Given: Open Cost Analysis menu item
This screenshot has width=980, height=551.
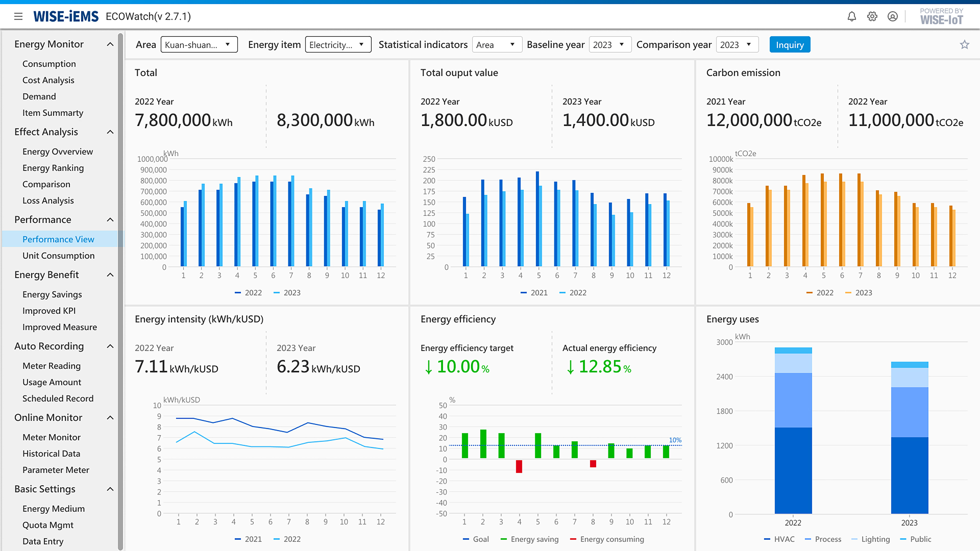Looking at the screenshot, I should pyautogui.click(x=48, y=80).
